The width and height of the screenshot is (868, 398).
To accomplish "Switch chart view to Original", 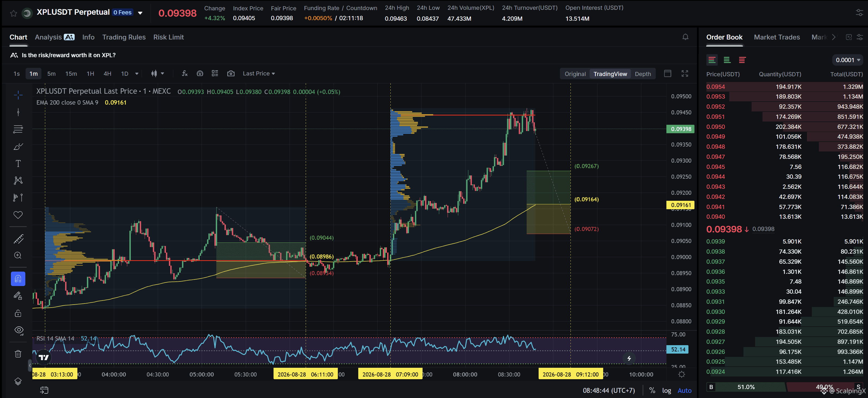I will pyautogui.click(x=575, y=74).
